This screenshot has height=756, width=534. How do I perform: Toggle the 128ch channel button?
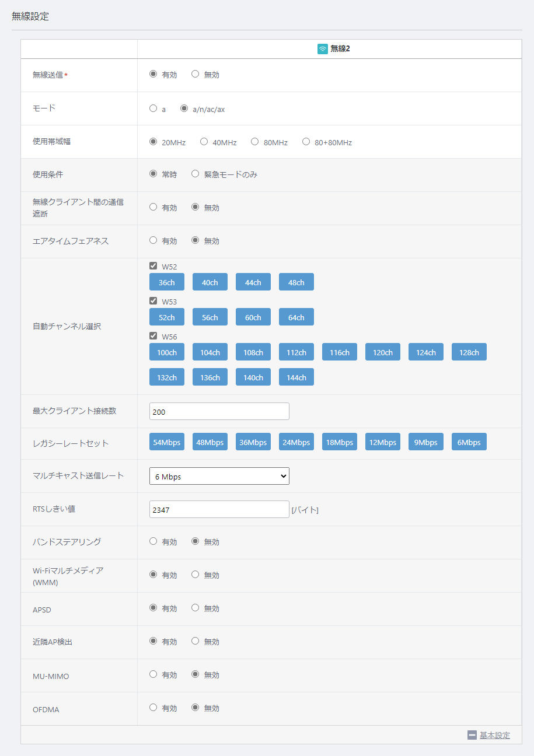(469, 352)
